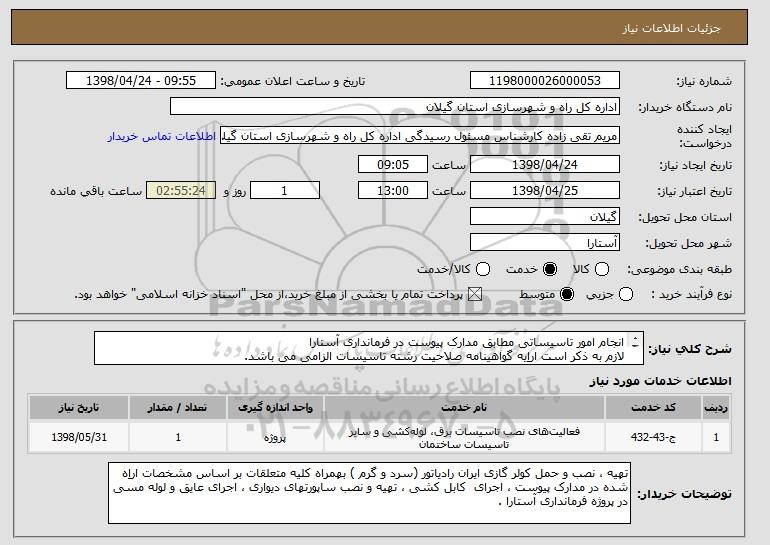Click the request creator name field

pos(420,136)
